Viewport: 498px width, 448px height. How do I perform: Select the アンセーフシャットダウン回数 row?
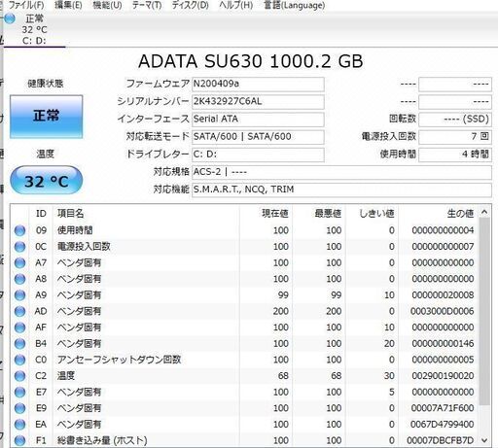click(245, 360)
